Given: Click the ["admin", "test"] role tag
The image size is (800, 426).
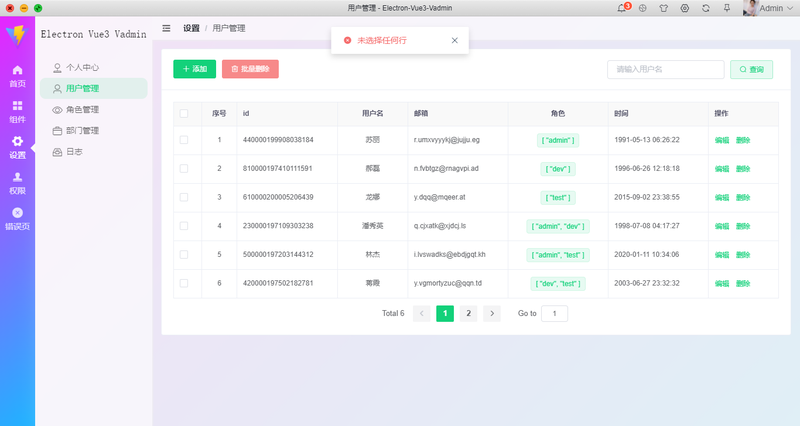Looking at the screenshot, I should (558, 255).
